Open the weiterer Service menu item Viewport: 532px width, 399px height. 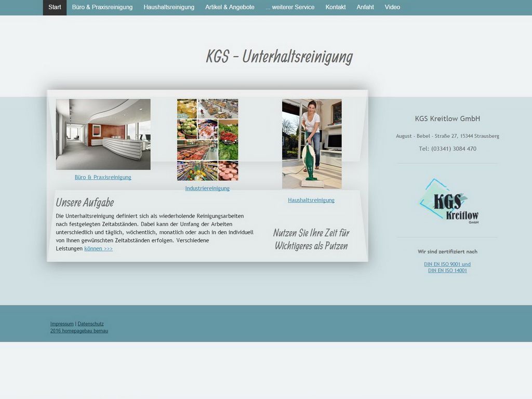tap(290, 7)
